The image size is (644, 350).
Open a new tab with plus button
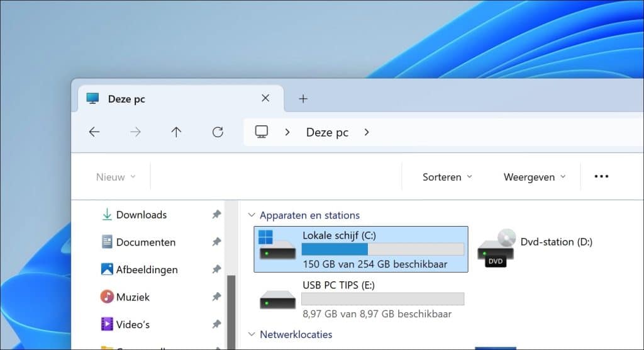(303, 99)
